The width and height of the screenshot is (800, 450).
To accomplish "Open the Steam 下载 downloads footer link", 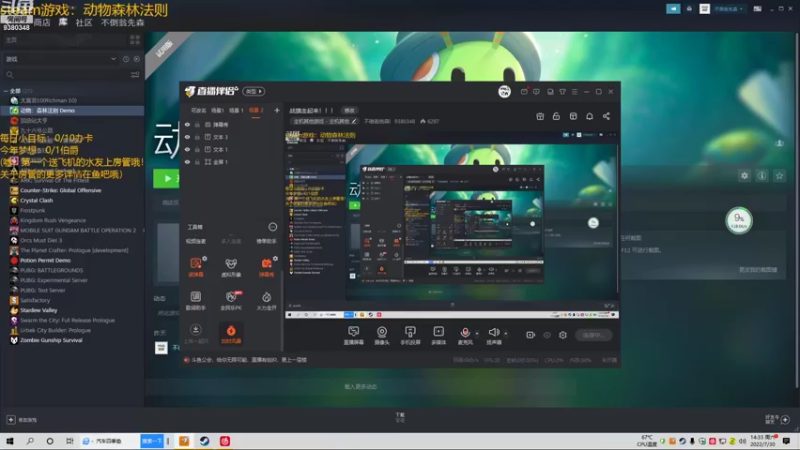I will (x=400, y=417).
